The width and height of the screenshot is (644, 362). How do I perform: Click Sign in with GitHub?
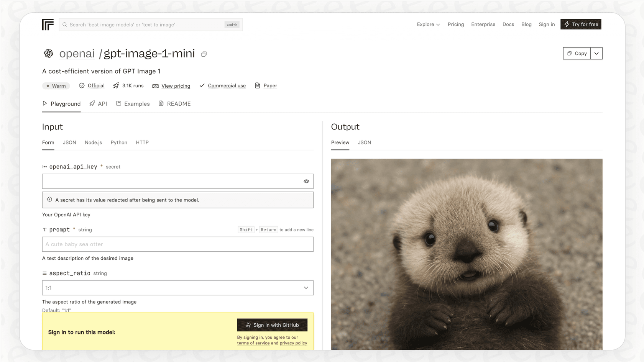[x=272, y=325]
